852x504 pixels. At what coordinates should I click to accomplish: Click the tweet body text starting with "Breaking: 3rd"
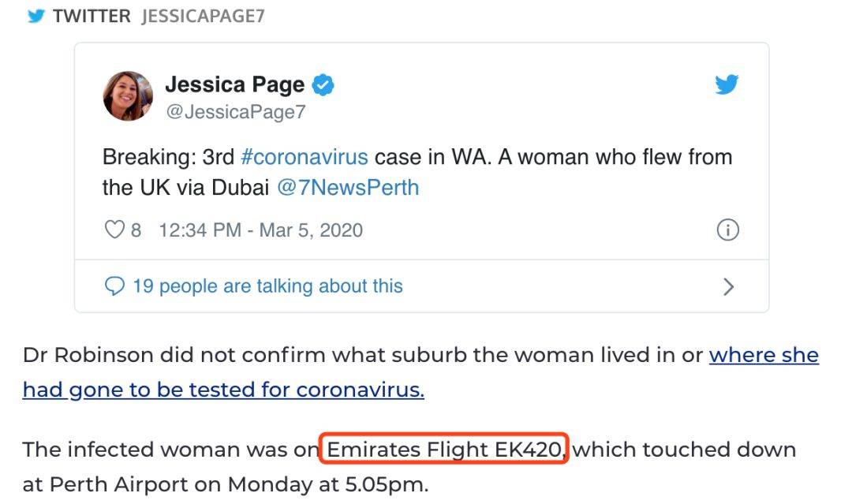pyautogui.click(x=417, y=172)
